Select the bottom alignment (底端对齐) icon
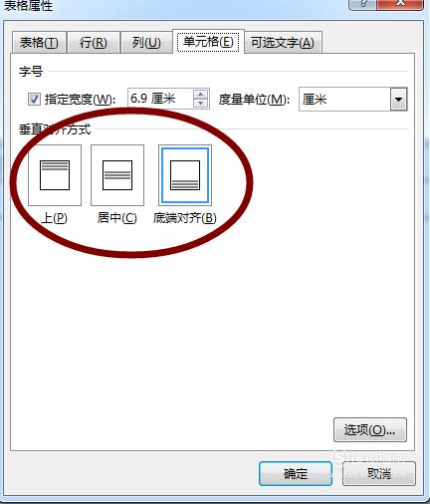This screenshot has height=504, width=430. click(x=185, y=175)
